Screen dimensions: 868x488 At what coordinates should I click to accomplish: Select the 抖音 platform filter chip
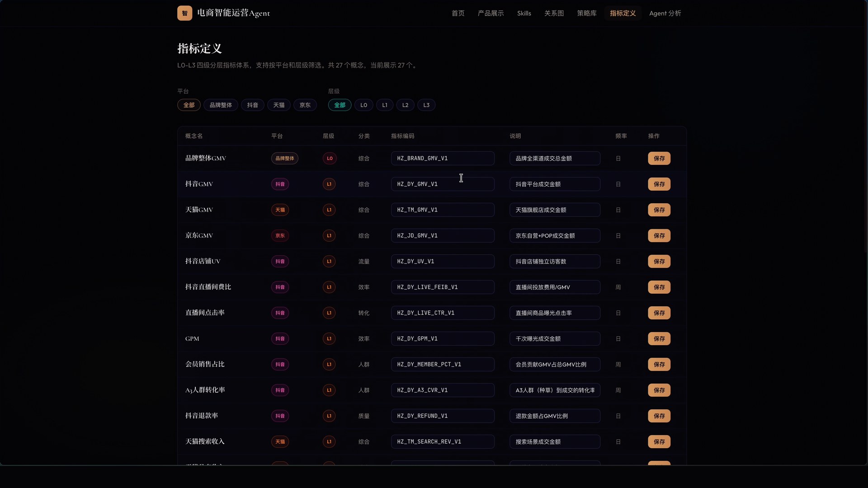point(253,105)
